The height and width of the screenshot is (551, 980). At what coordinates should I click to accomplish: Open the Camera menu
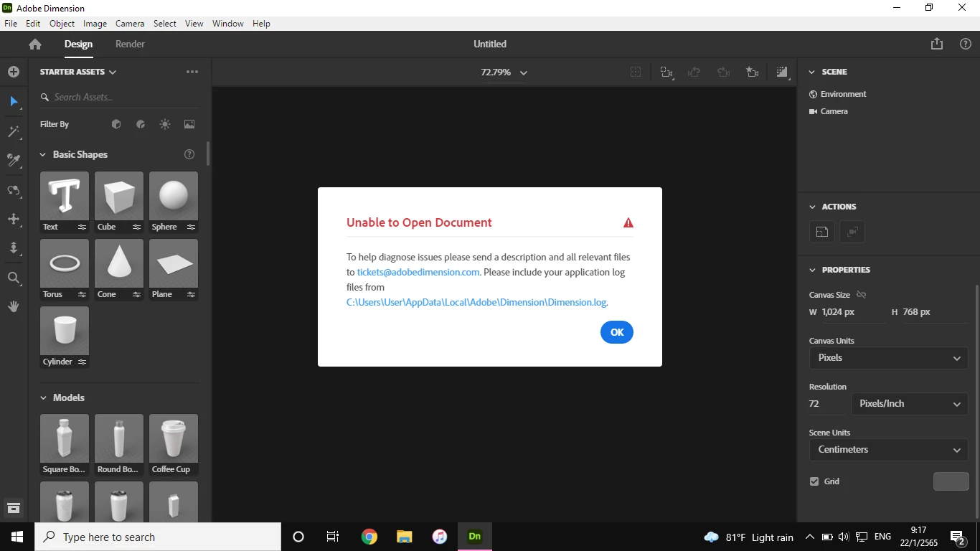point(130,24)
